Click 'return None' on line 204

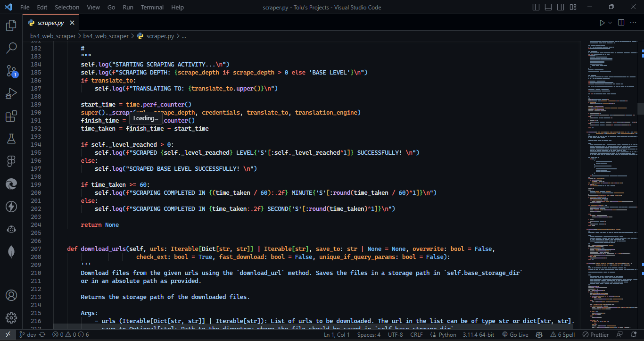pyautogui.click(x=100, y=225)
